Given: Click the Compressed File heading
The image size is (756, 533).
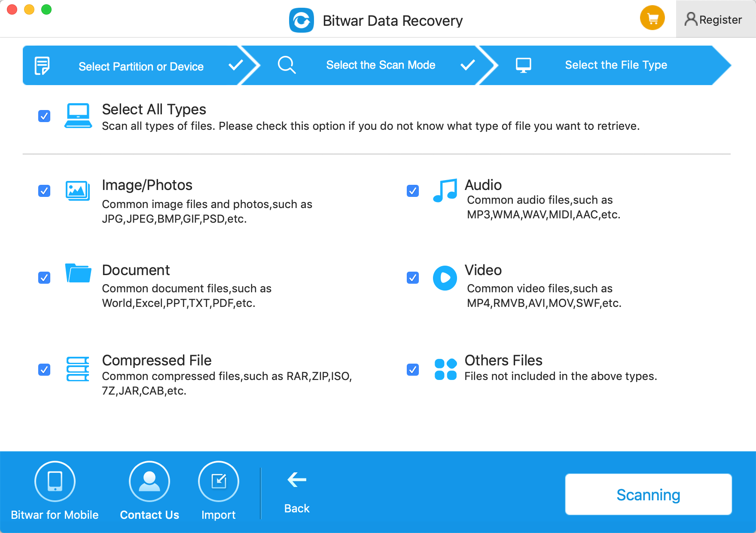Looking at the screenshot, I should tap(157, 360).
